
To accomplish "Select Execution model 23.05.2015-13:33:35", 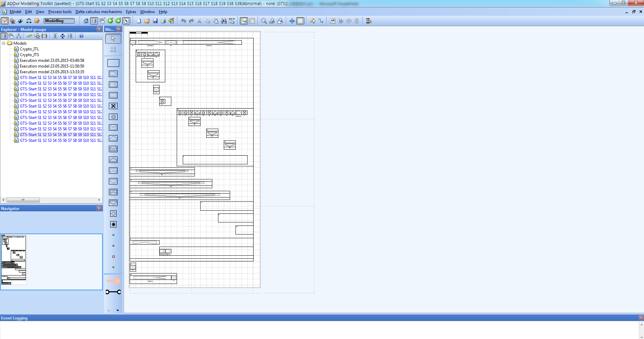I will tap(52, 72).
